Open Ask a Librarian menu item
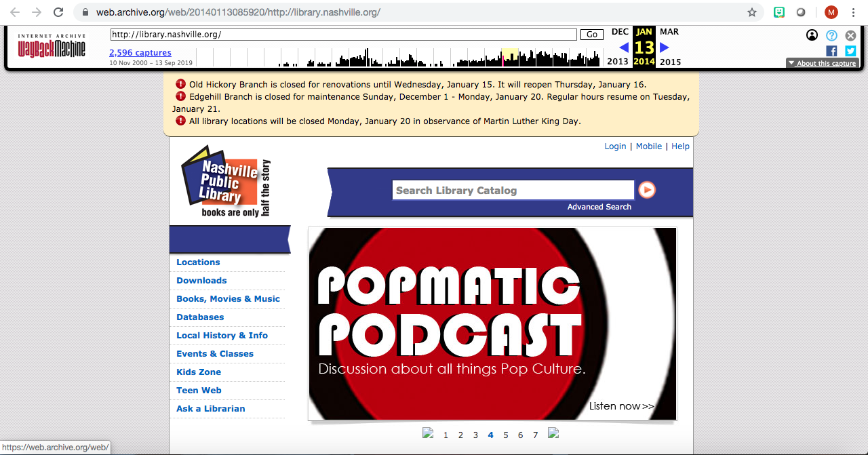The image size is (868, 455). (211, 409)
